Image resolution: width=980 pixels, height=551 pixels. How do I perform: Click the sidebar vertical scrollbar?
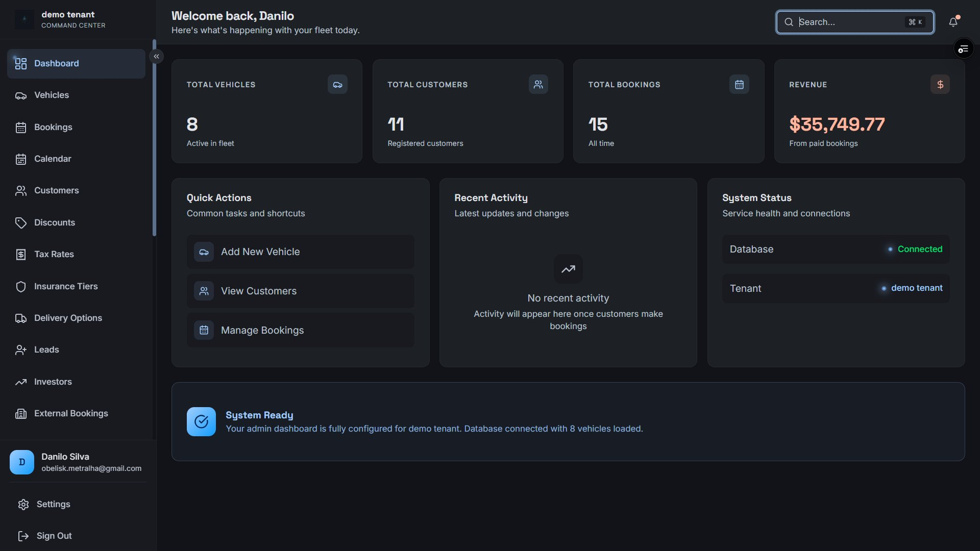(154, 138)
